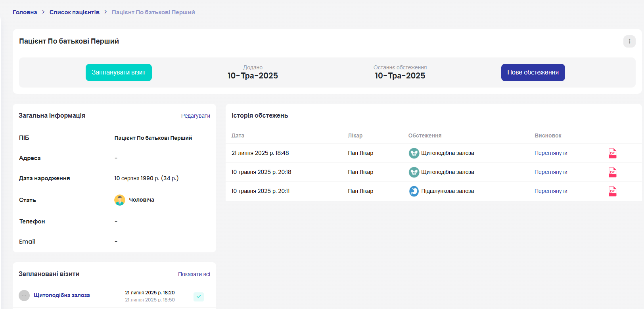Viewport: 644px width, 309px height.
Task: Sort by Дата column header
Action: pos(238,135)
